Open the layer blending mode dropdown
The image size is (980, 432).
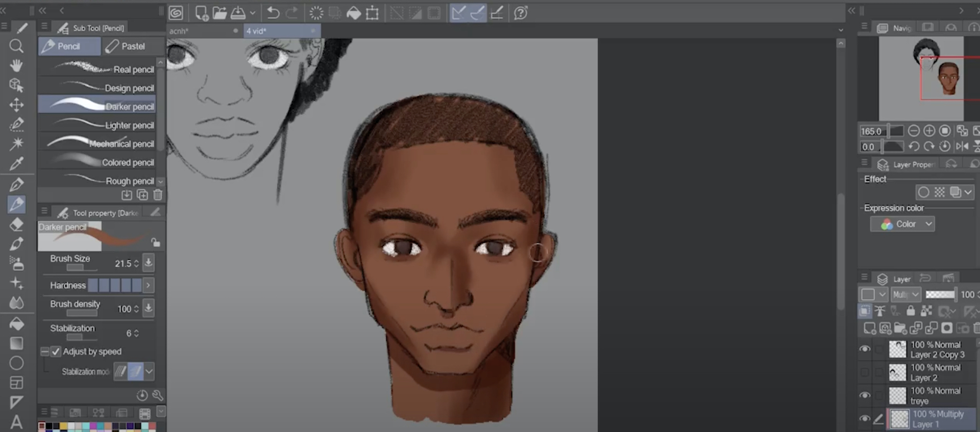click(x=905, y=294)
